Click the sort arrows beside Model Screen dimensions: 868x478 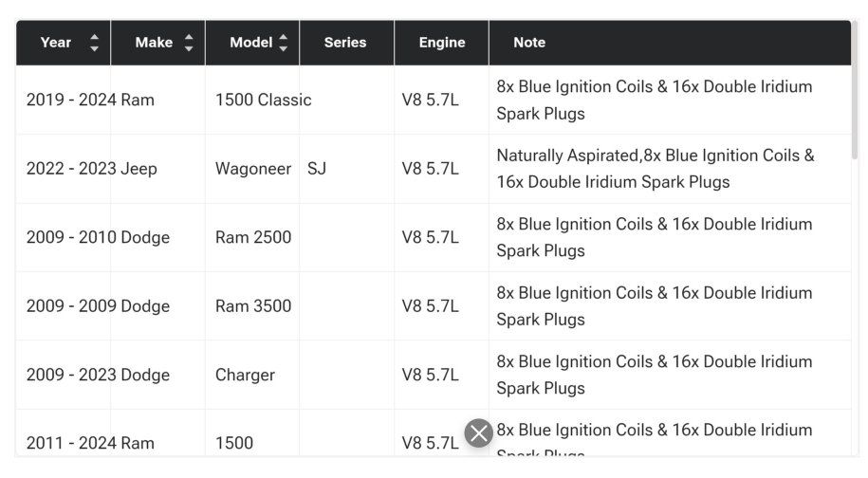click(x=283, y=43)
